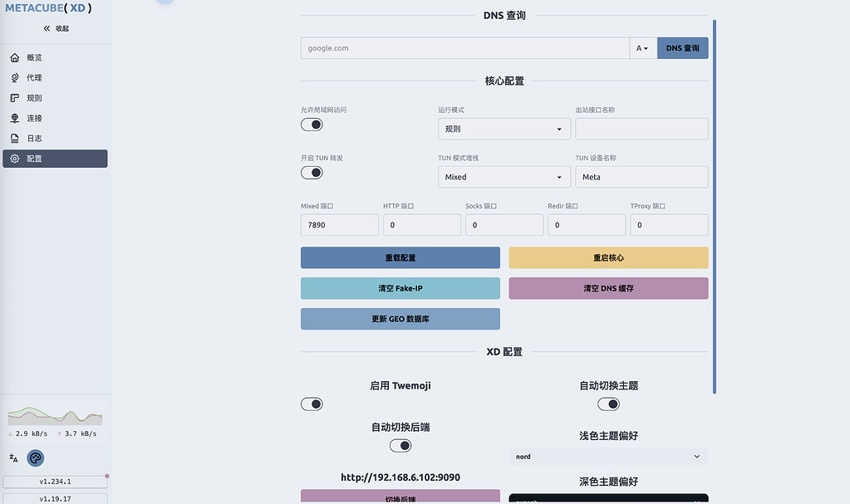Click the log file icon beside 日志

[15, 138]
